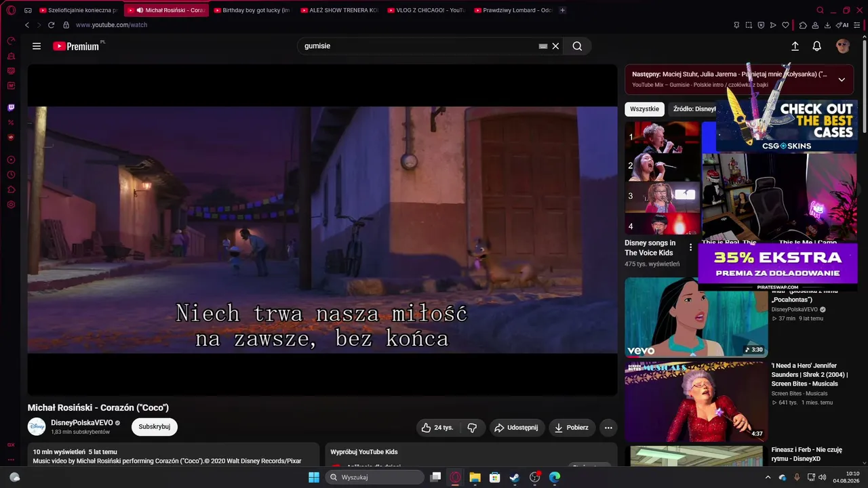Image resolution: width=868 pixels, height=488 pixels.
Task: Expand the video description '10 mln wyświetleń'
Action: (x=173, y=456)
